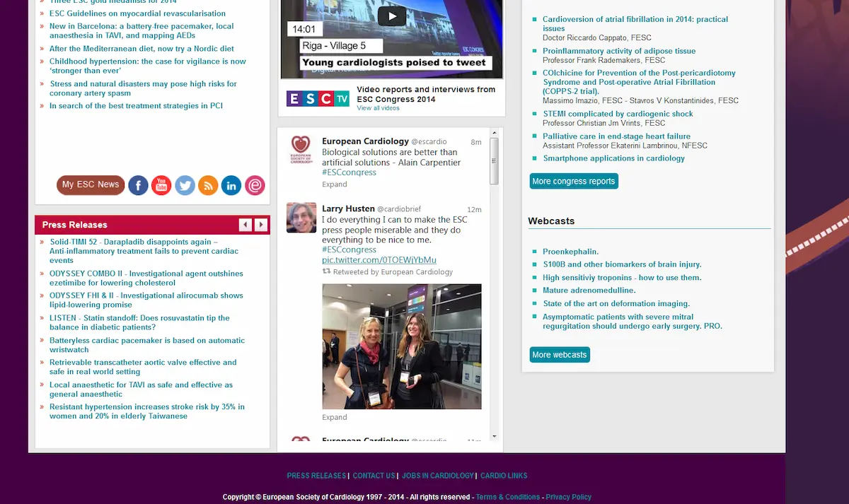Screen dimensions: 849x504
Task: Click the European Cardiology avatar in first tweet
Action: (301, 150)
